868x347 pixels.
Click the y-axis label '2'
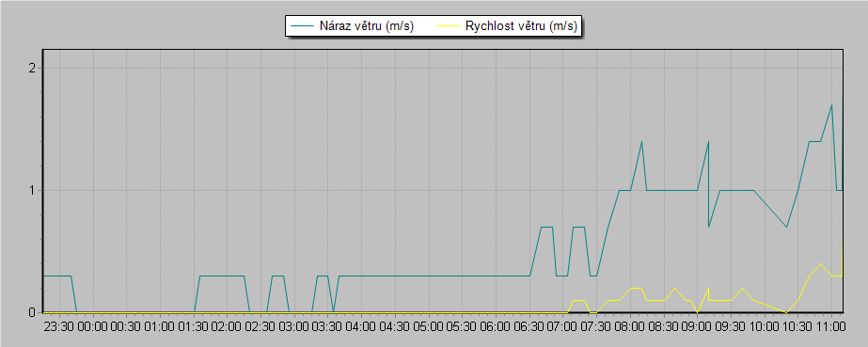(32, 68)
